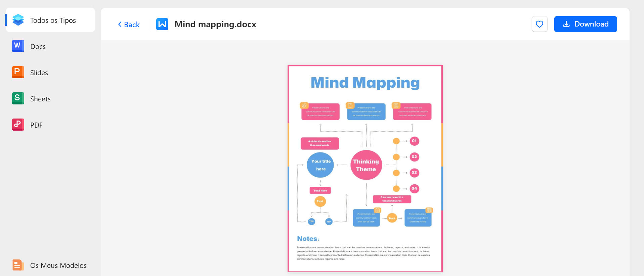Click the Slides P icon

[18, 72]
